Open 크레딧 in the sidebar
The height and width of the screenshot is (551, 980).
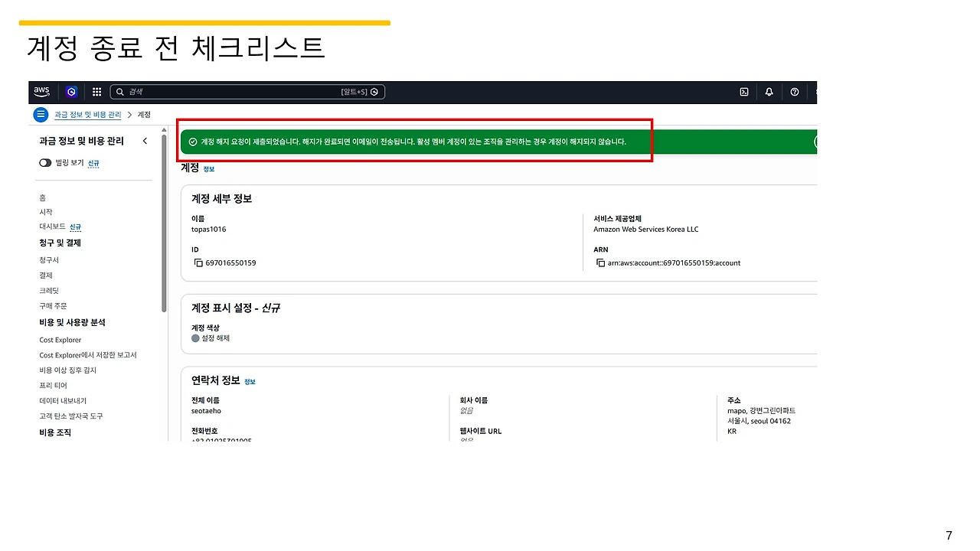[49, 291]
